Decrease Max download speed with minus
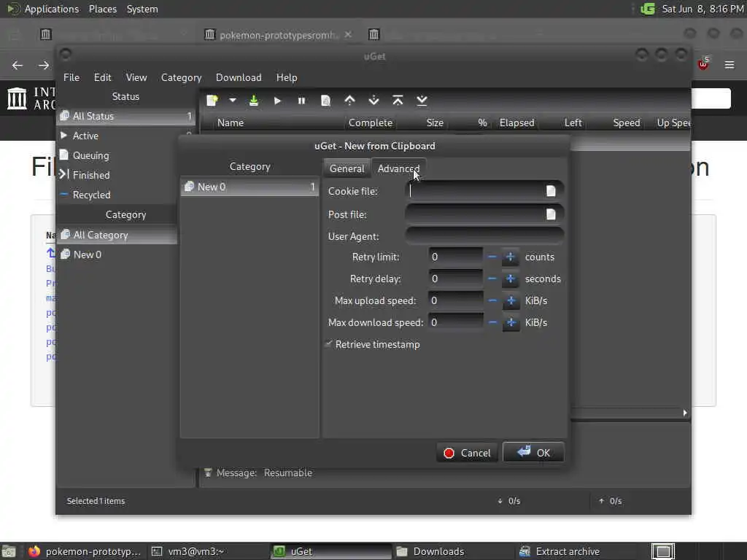The image size is (747, 560). pos(492,322)
